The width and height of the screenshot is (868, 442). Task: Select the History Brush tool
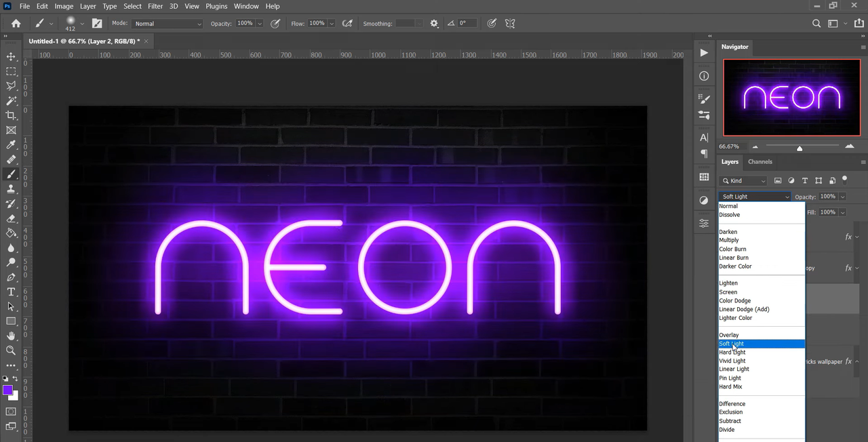tap(11, 203)
